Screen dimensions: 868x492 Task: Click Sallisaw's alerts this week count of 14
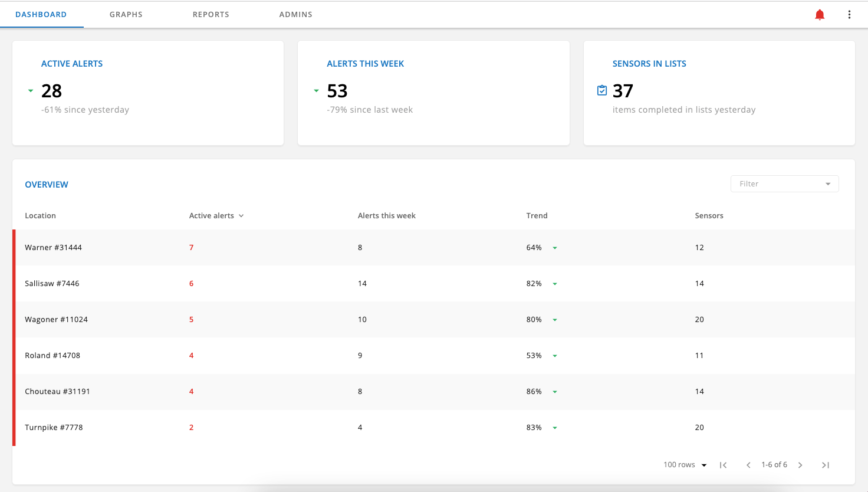click(x=362, y=283)
